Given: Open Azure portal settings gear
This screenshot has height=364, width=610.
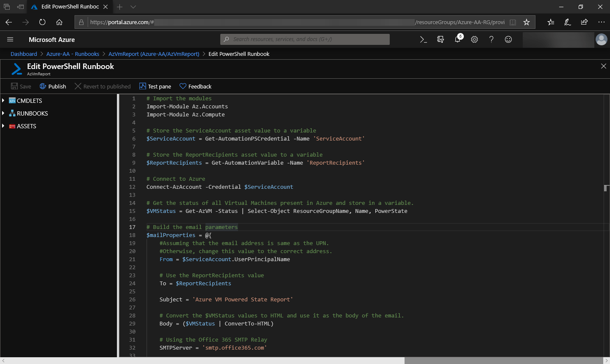Looking at the screenshot, I should coord(474,39).
